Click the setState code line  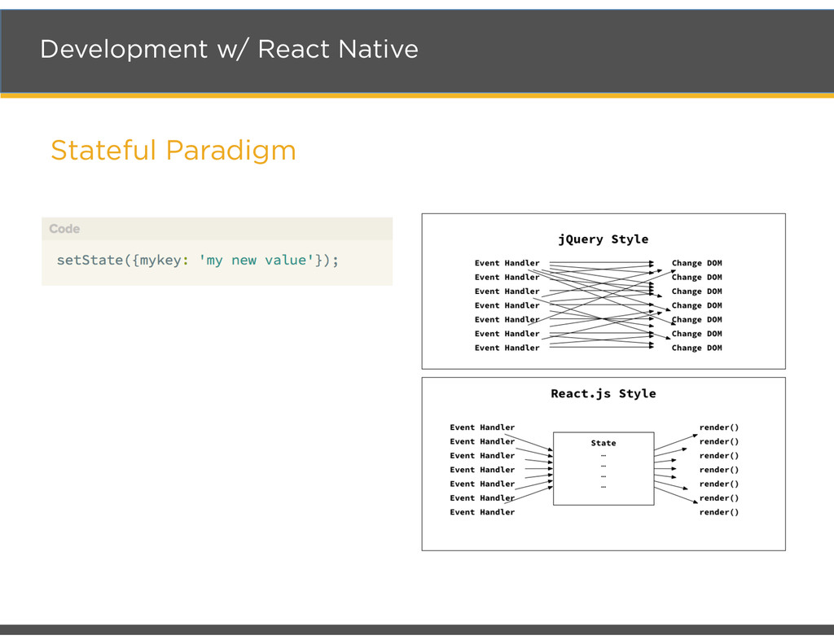point(198,260)
